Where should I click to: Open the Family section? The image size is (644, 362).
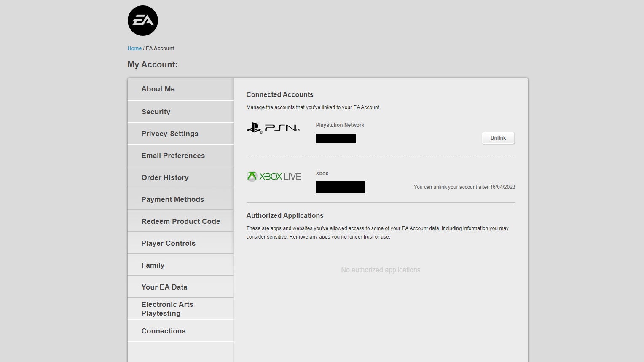[x=153, y=265]
